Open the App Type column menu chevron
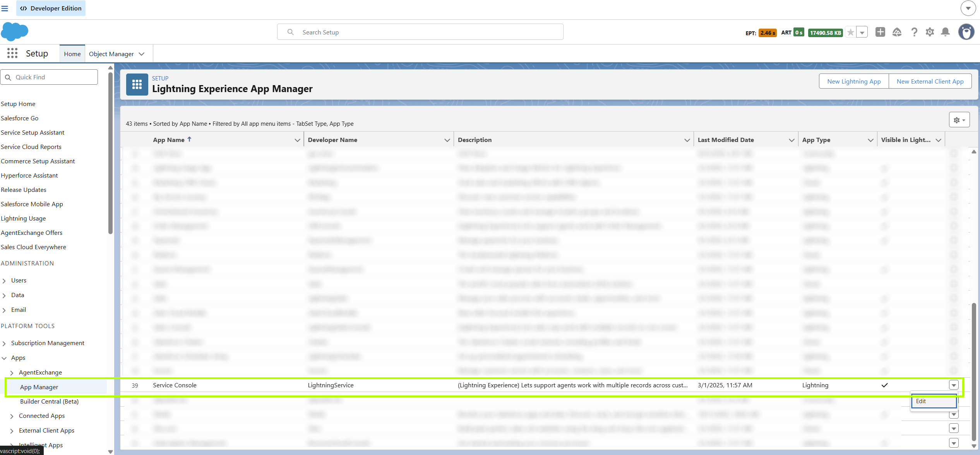The width and height of the screenshot is (980, 455). click(870, 140)
